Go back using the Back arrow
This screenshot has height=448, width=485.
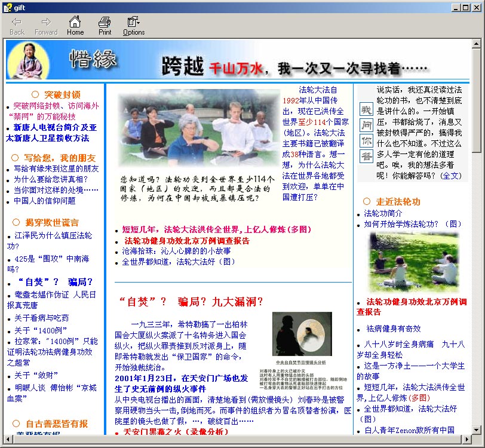coord(17,26)
